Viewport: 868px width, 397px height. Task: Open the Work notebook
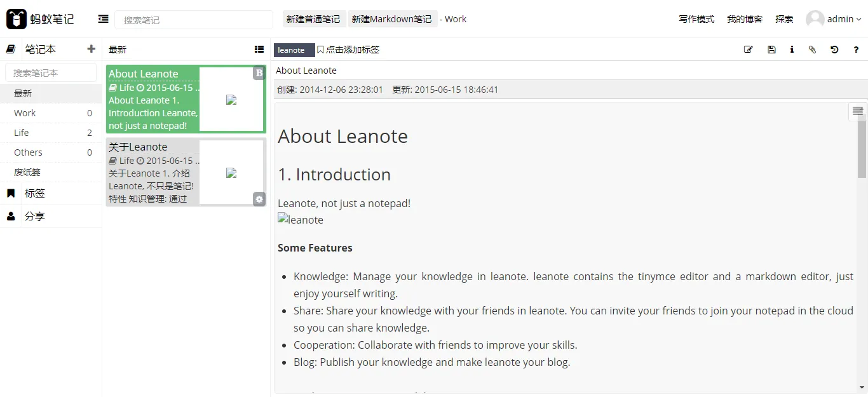pyautogui.click(x=51, y=113)
